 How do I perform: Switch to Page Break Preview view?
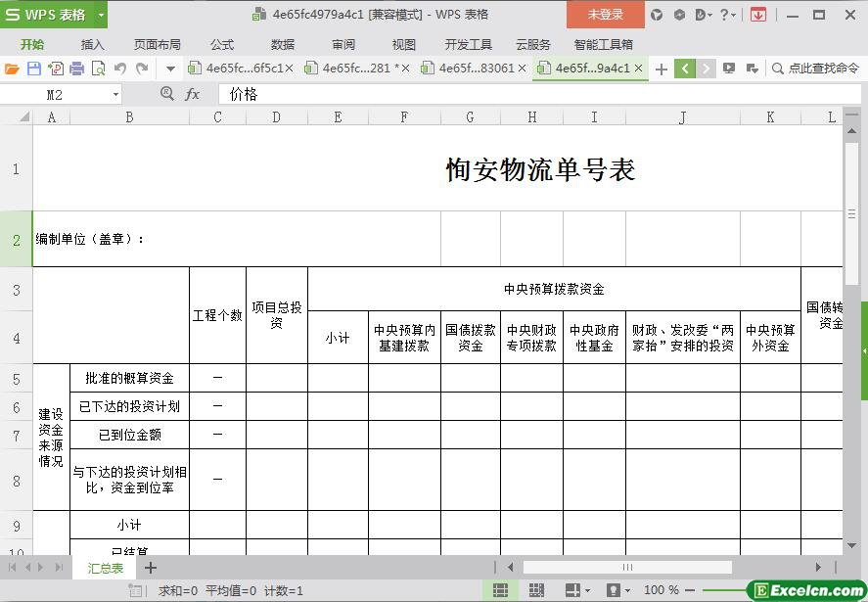[x=535, y=590]
